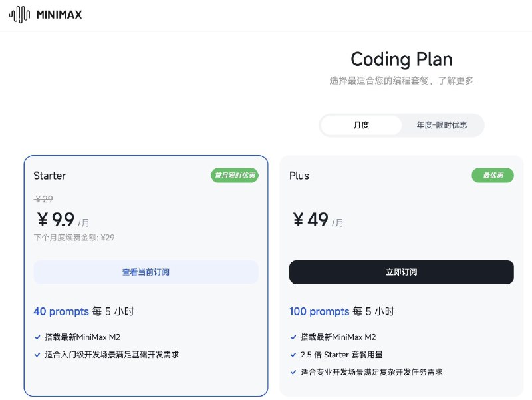The height and width of the screenshot is (400, 532).
Task: Click the 首月限时优惠 badge on Starter card
Action: [x=234, y=176]
